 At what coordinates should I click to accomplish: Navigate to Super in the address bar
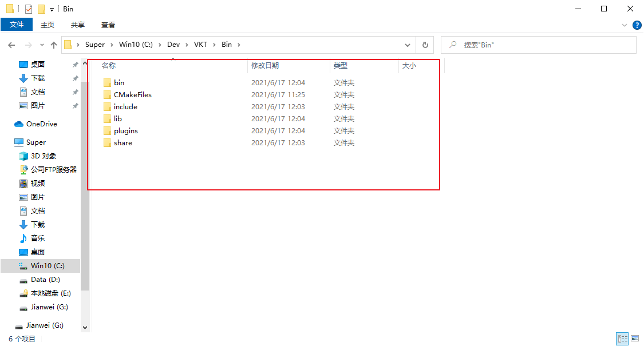pyautogui.click(x=95, y=45)
